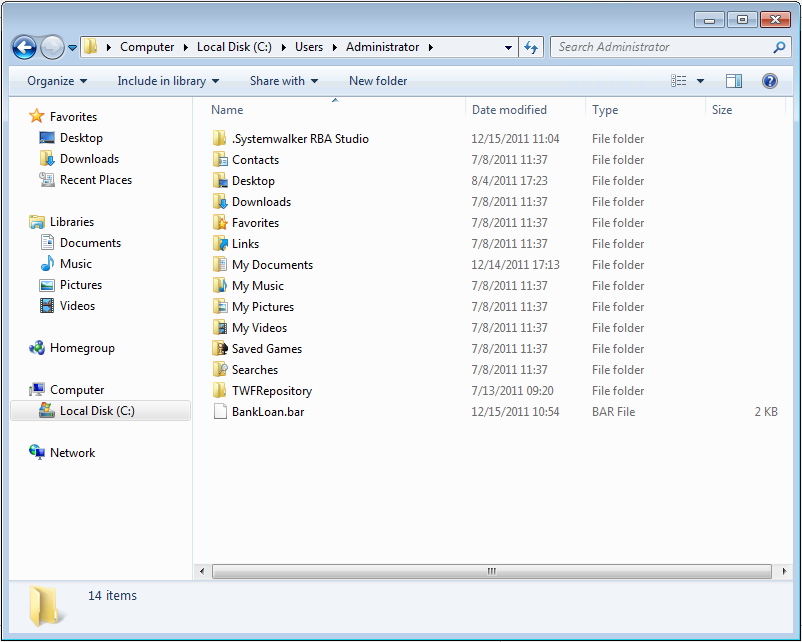
Task: Click the New folder button
Action: (x=378, y=81)
